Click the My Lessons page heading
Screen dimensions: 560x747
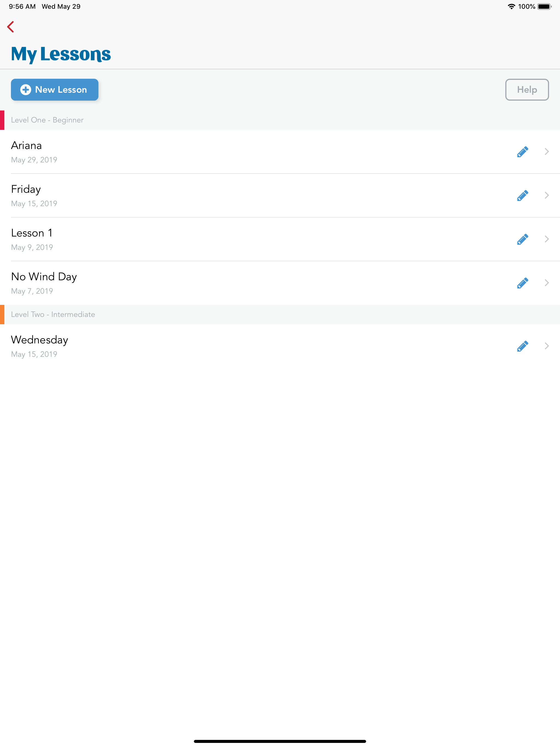(61, 54)
